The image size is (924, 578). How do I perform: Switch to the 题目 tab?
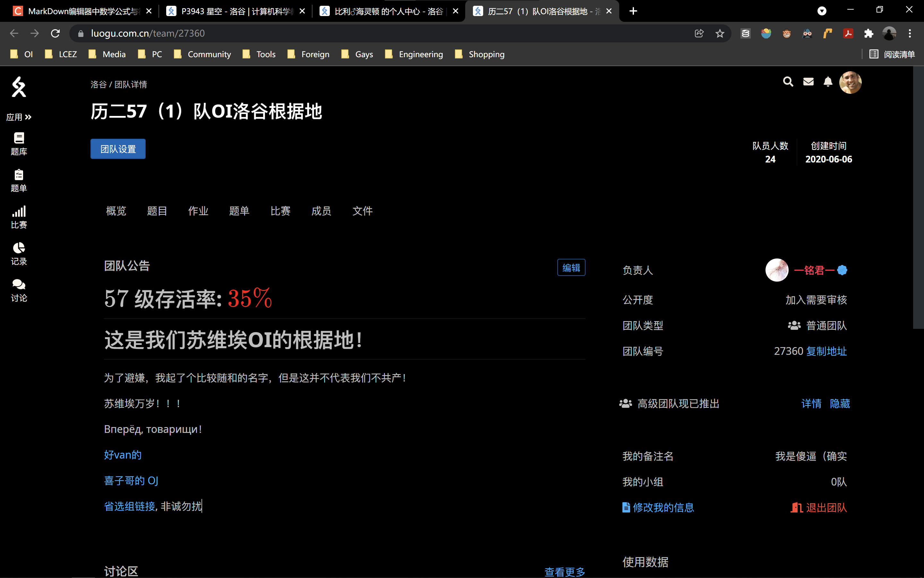tap(157, 211)
